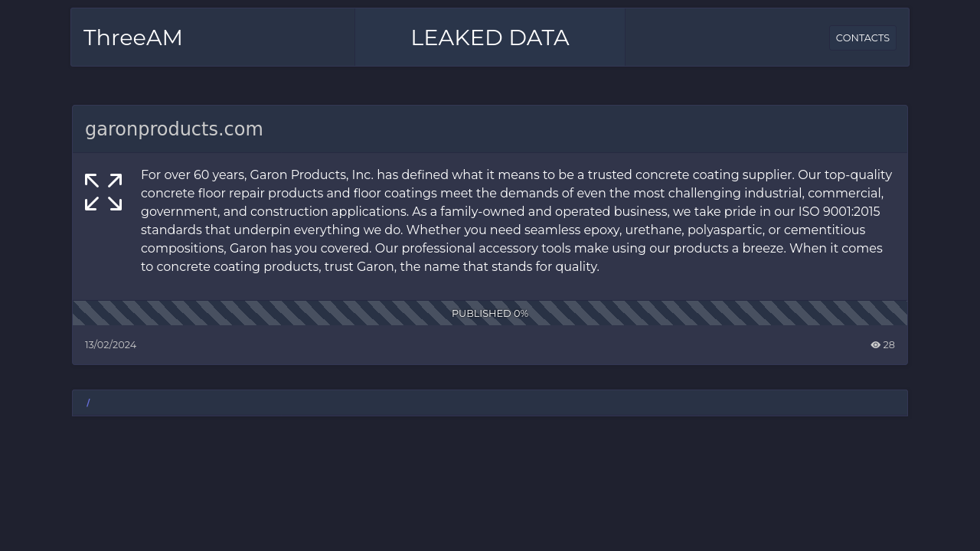Click the striped stripe left of PUBLISHED label
980x551 pixels.
pos(260,313)
